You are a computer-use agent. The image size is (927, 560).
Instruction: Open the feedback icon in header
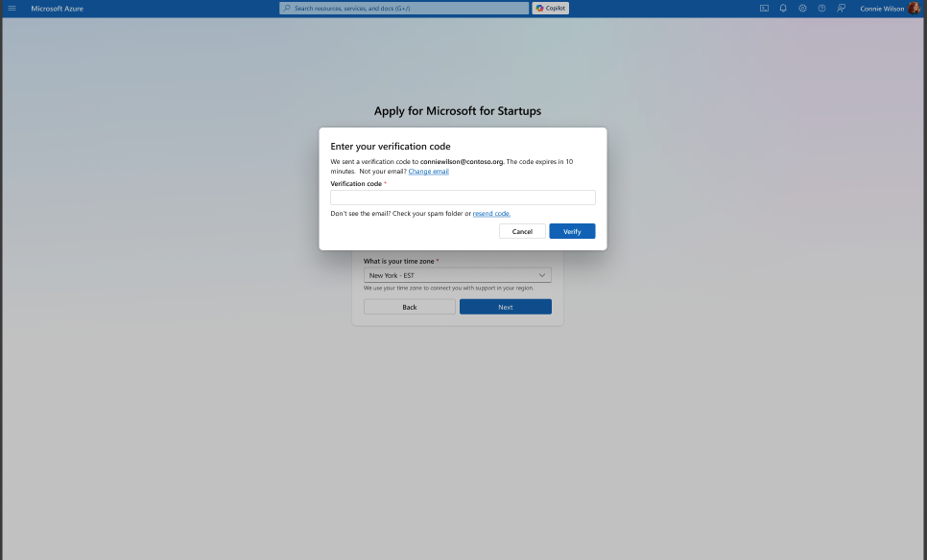pos(841,9)
